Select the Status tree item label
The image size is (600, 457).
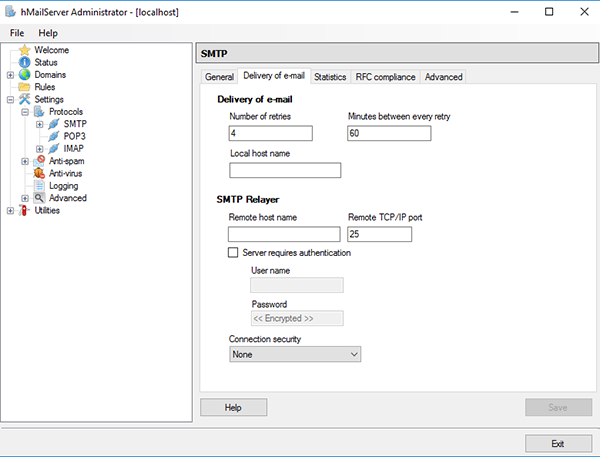46,62
